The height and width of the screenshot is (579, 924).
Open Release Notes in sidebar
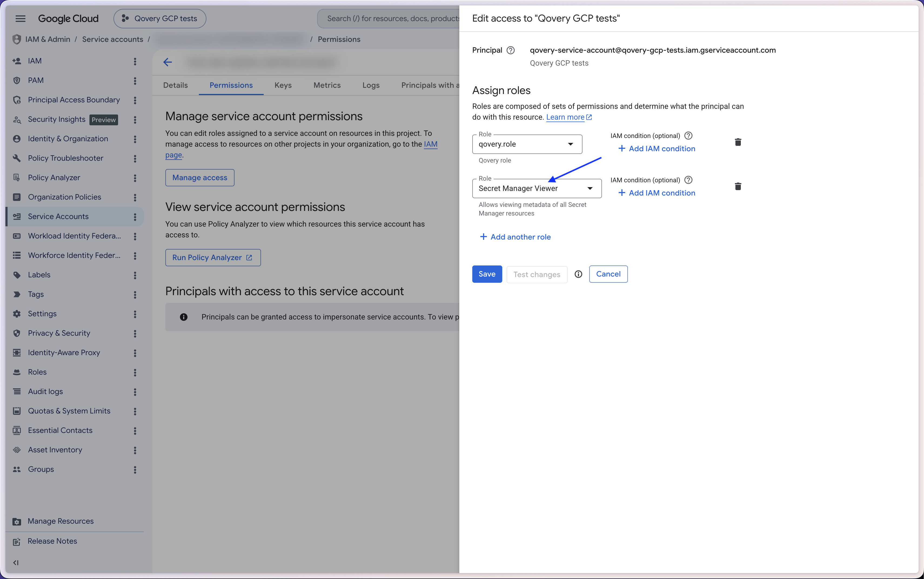tap(52, 541)
